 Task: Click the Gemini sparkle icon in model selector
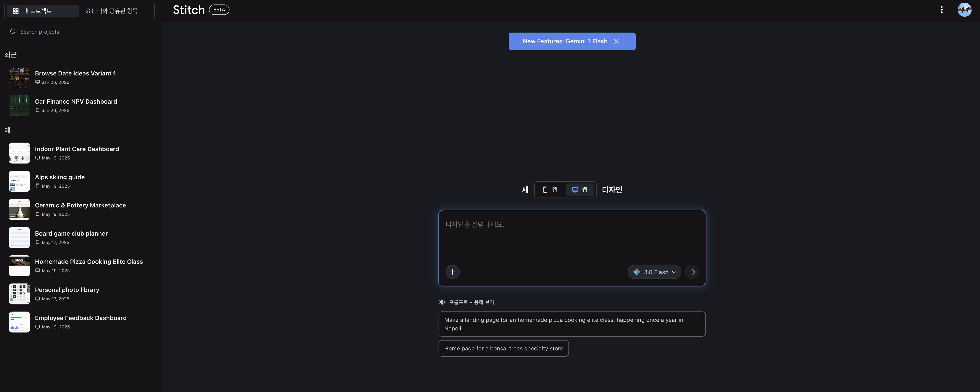tap(636, 272)
